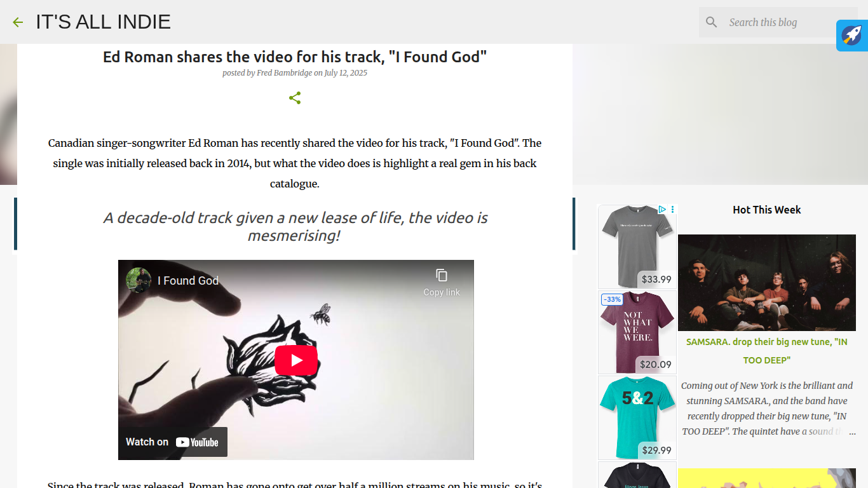Expand the truncated SAMSARA snippet ellipsis
This screenshot has height=488, width=868.
[x=852, y=431]
